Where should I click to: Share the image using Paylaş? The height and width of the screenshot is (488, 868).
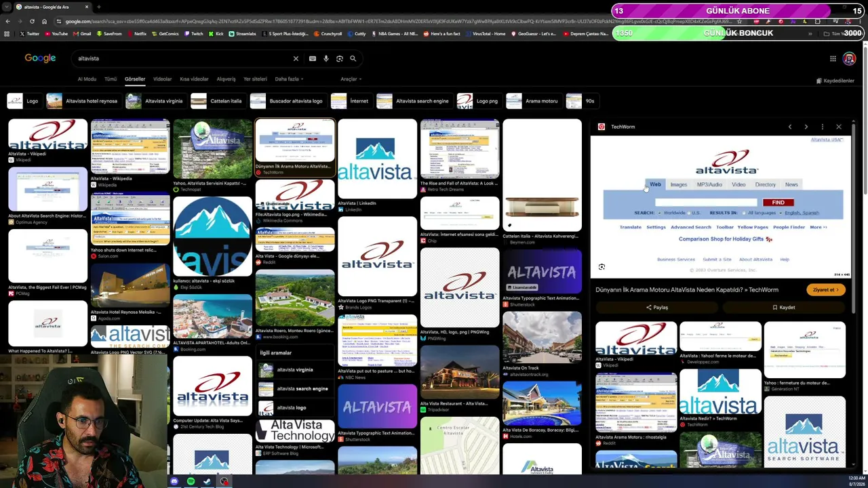click(x=657, y=308)
